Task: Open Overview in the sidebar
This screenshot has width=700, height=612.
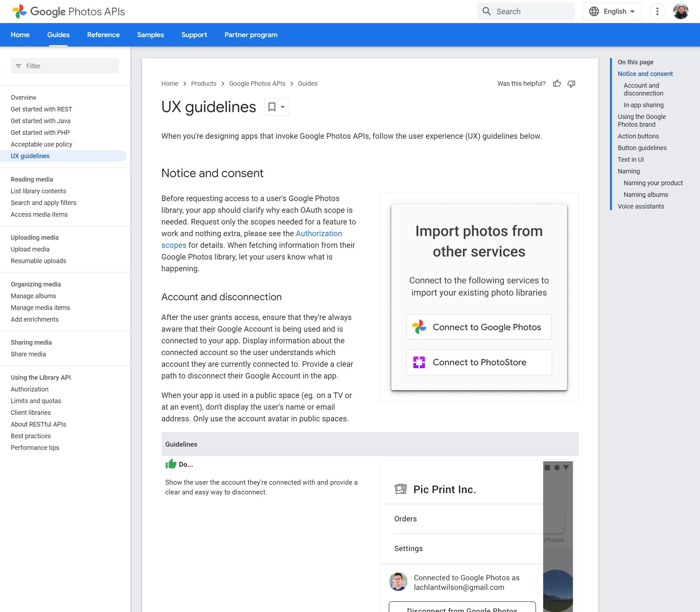Action: coord(23,97)
